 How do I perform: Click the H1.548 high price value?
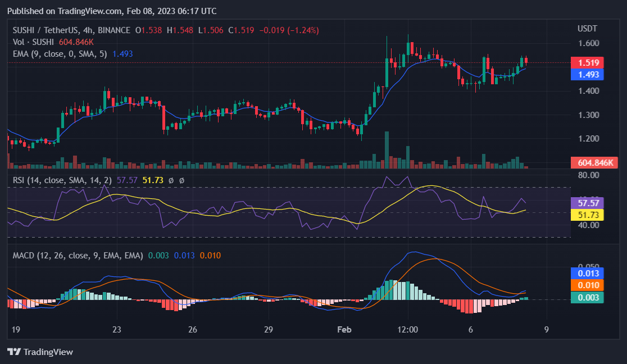click(x=180, y=30)
